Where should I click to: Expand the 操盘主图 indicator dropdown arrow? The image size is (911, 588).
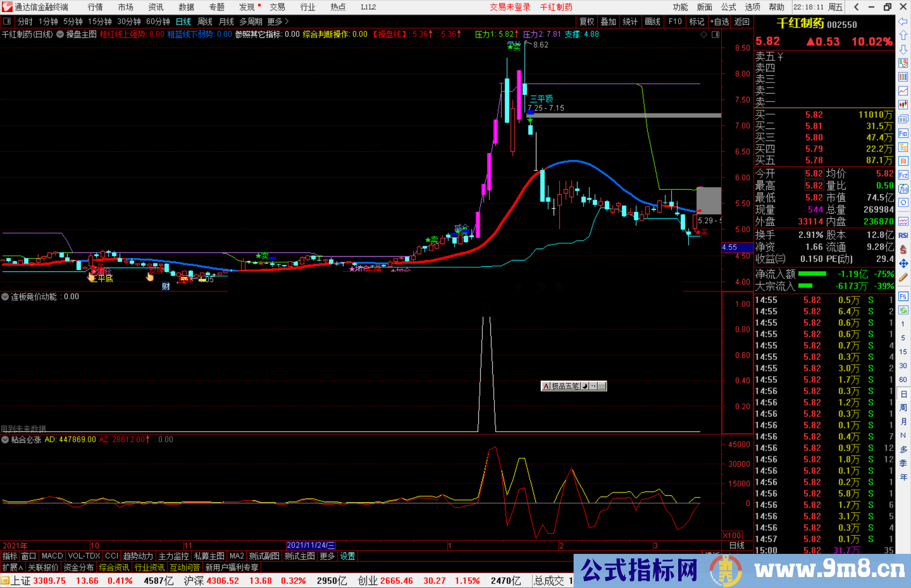(x=60, y=35)
